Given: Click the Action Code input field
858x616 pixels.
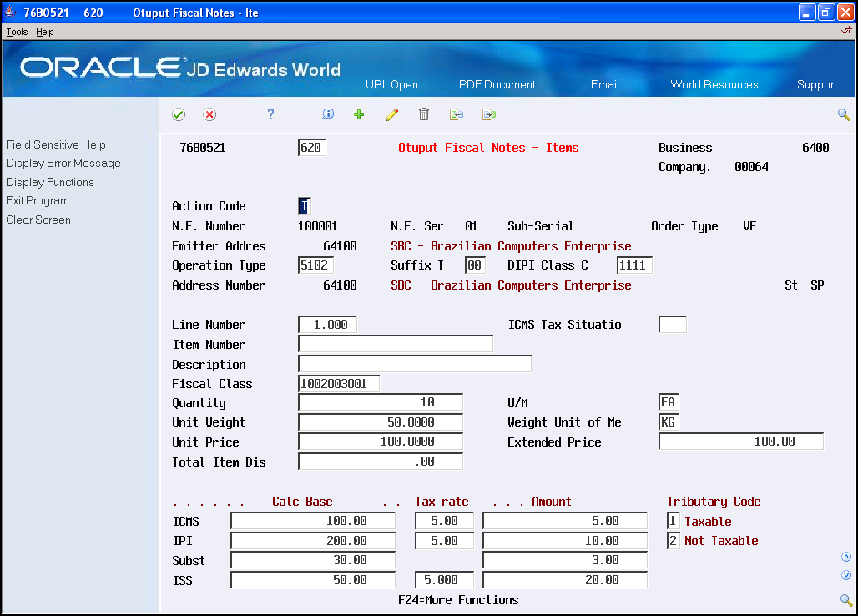Looking at the screenshot, I should coord(305,206).
